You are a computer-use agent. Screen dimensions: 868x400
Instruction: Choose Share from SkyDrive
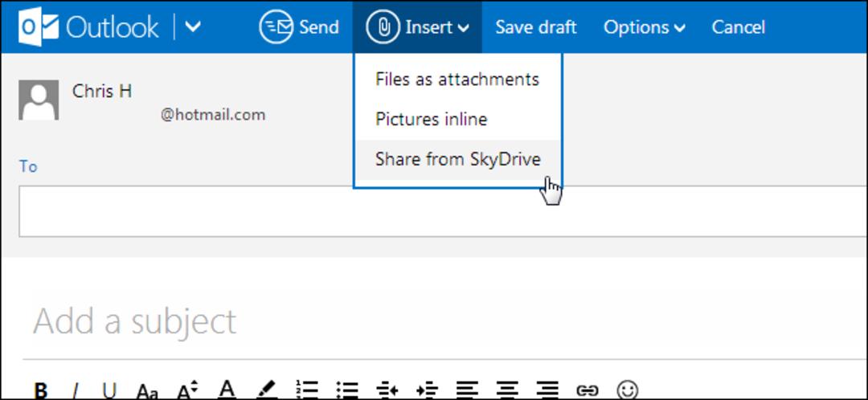click(x=458, y=159)
